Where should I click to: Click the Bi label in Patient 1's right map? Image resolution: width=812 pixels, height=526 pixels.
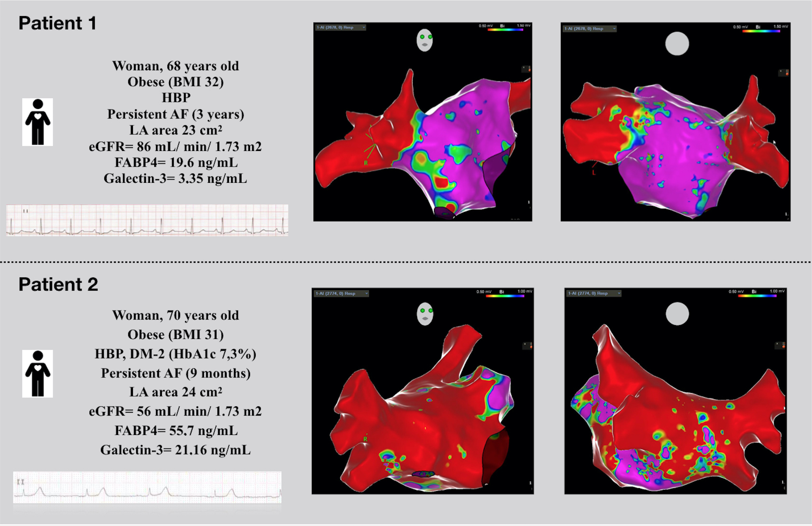tap(758, 27)
